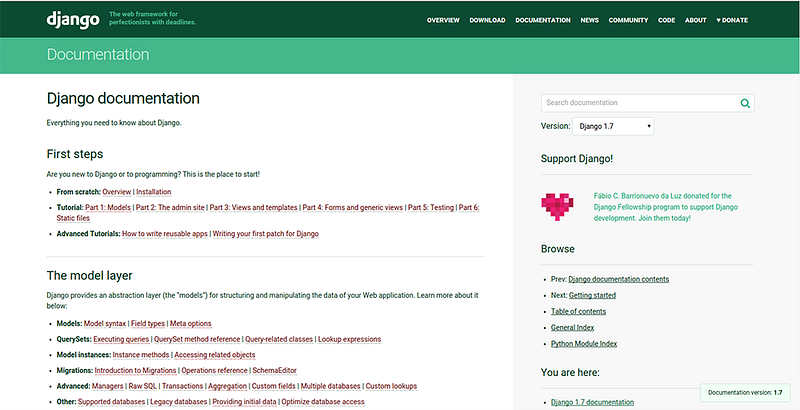Click the pixel heart donation icon
Image resolution: width=800 pixels, height=410 pixels.
coord(557,207)
